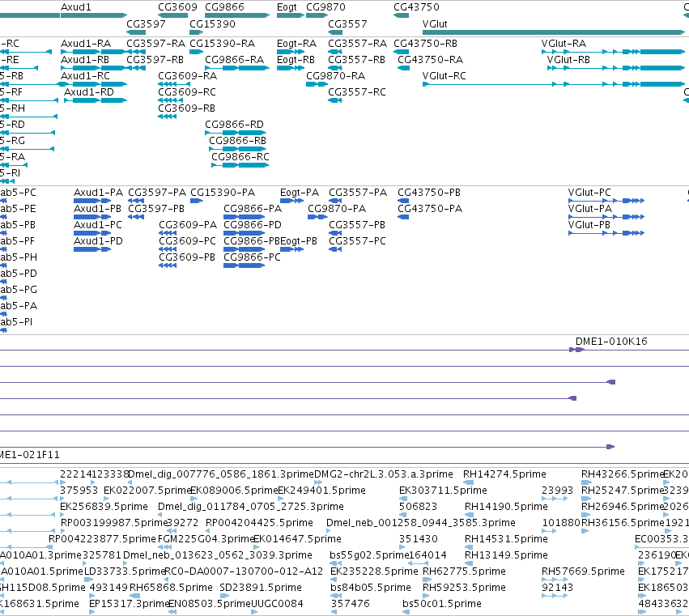Image resolution: width=689 pixels, height=616 pixels.
Task: Click protein CG9870-PA
Action: [337, 209]
